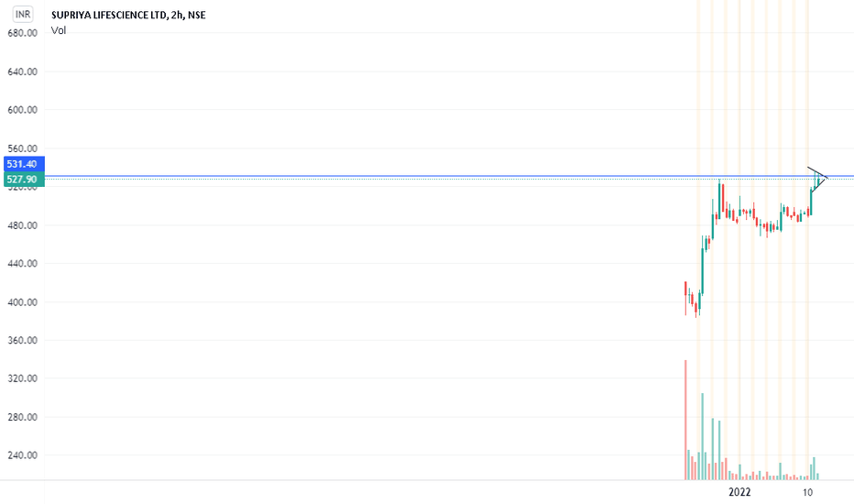Select the SUPRIYA LIFESCIENCE LTD symbol title
This screenshot has height=504, width=854.
click(109, 15)
